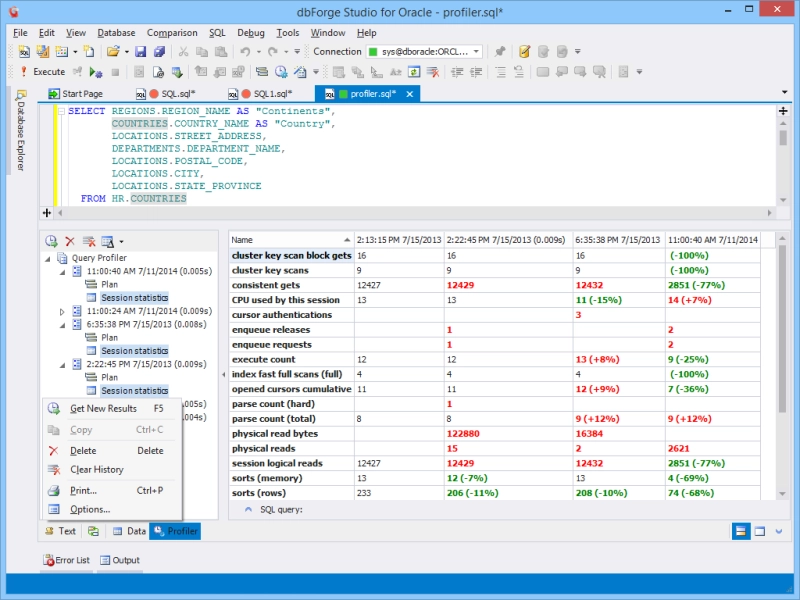The height and width of the screenshot is (600, 800).
Task: Collapse the 11:00:40 AM 7/11/2014 profiler node
Action: (x=63, y=272)
